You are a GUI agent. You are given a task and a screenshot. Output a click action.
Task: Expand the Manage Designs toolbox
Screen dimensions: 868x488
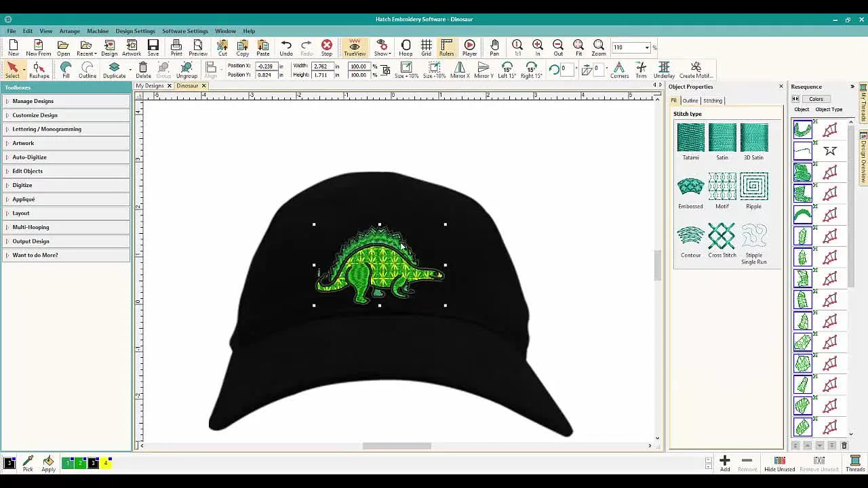[66, 101]
